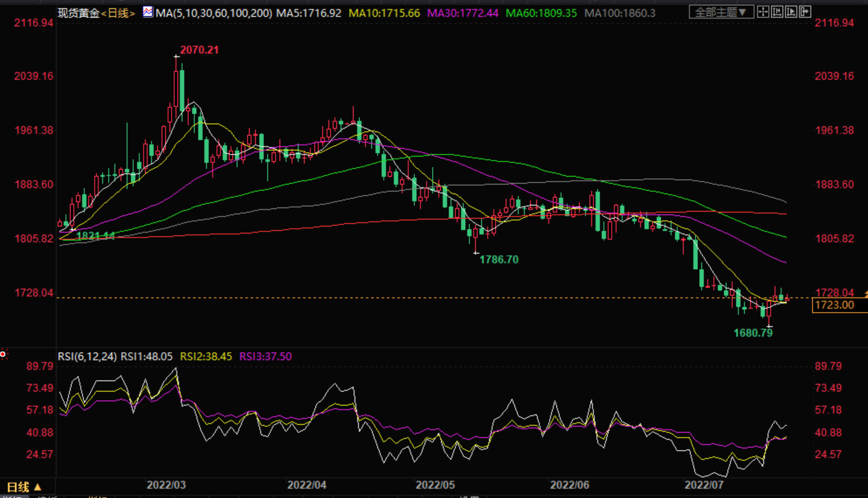Click the <日线> period label in chart title
The image size is (868, 498).
[119, 13]
